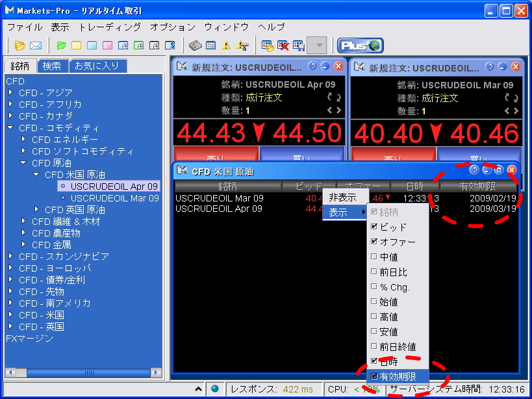532x399 pixels.
Task: Toggle the highlighted 有効期限 checkbox
Action: tap(374, 376)
